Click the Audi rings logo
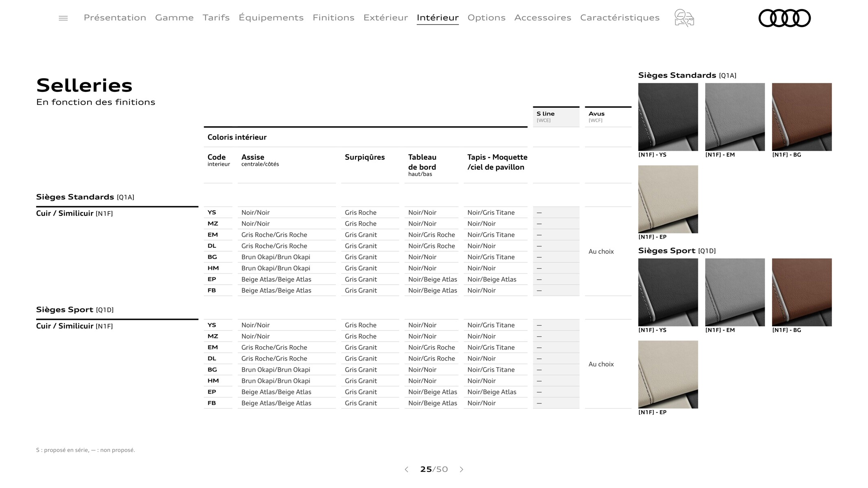 click(x=785, y=18)
